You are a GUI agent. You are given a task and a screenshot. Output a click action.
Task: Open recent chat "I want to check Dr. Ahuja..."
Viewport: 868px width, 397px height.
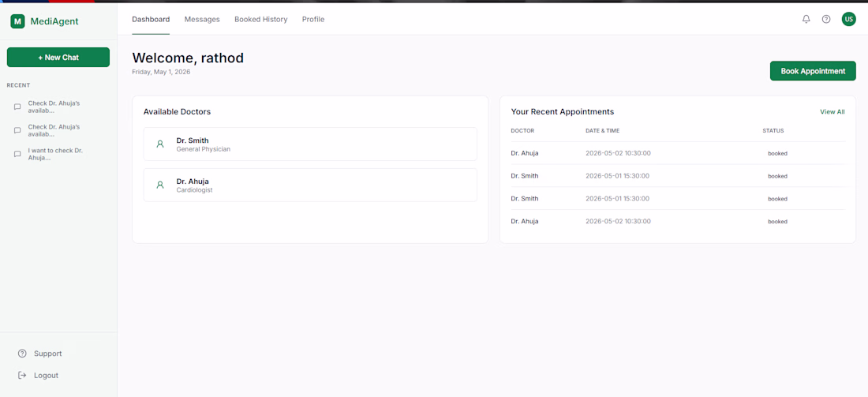click(58, 154)
